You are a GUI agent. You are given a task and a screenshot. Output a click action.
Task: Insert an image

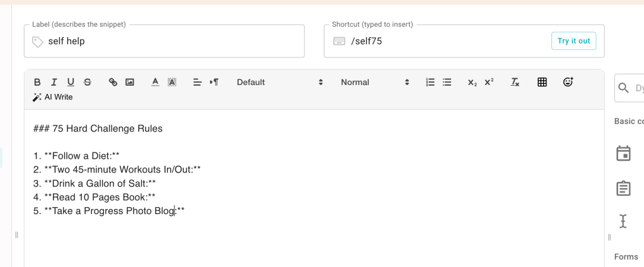130,82
